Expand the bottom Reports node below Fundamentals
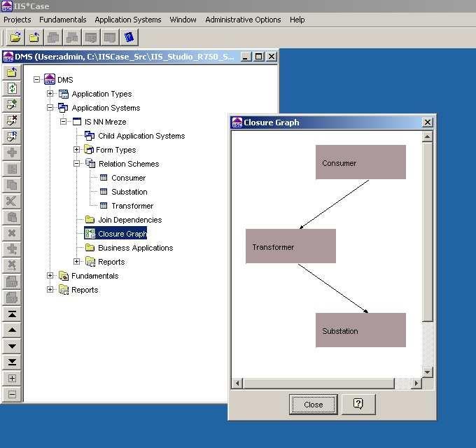 click(50, 289)
